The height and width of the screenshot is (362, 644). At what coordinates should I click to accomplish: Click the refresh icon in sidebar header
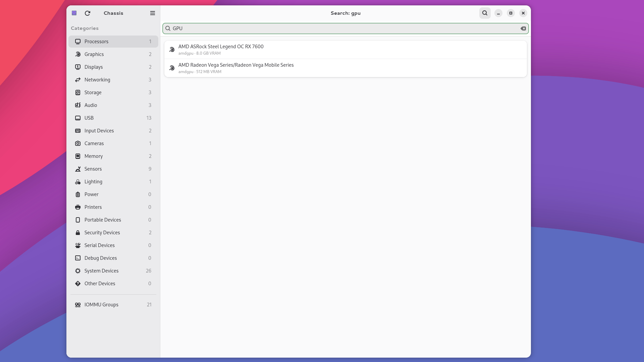click(x=88, y=13)
